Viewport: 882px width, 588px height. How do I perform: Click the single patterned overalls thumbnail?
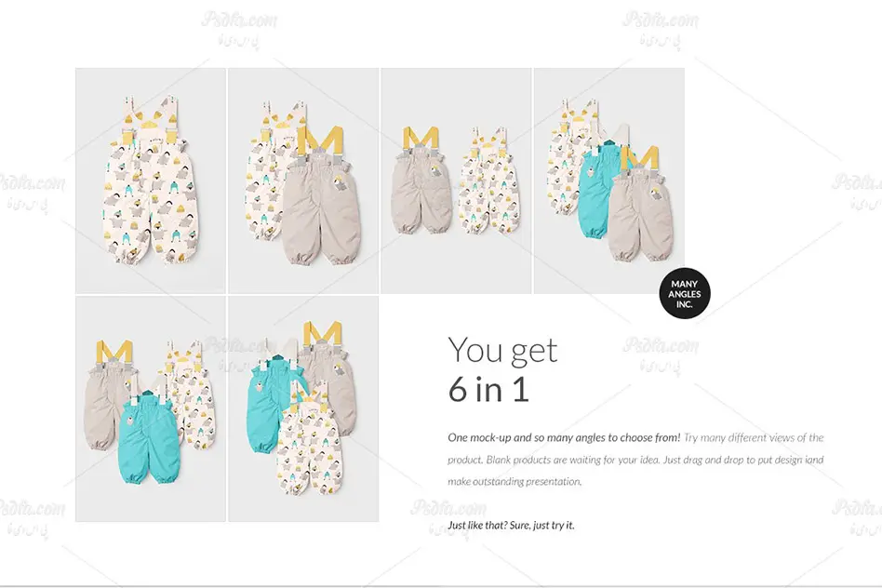coord(151,180)
